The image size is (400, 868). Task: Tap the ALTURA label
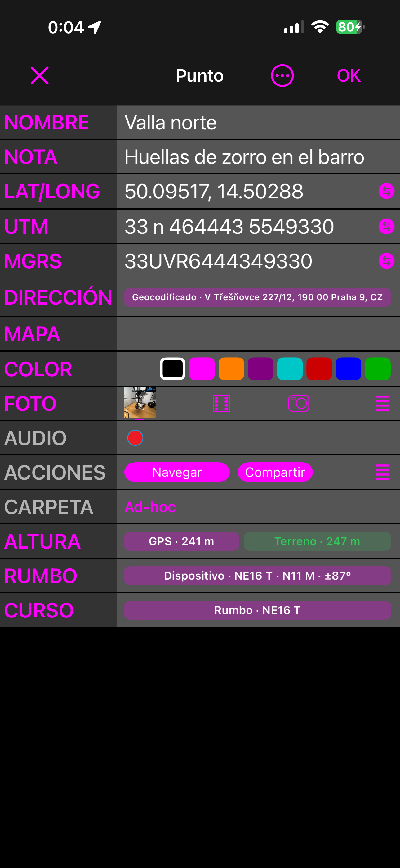(x=42, y=541)
